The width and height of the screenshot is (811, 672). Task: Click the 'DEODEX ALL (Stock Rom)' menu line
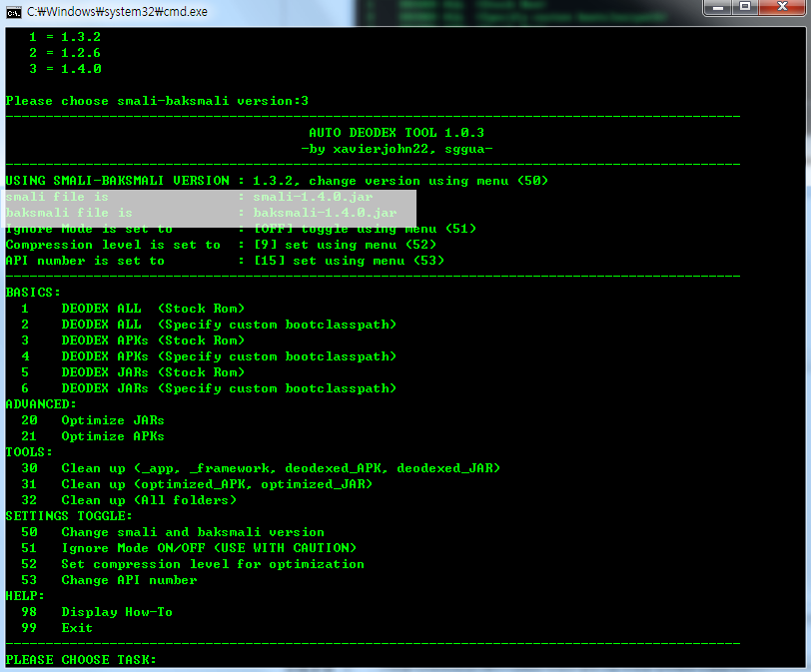[152, 309]
